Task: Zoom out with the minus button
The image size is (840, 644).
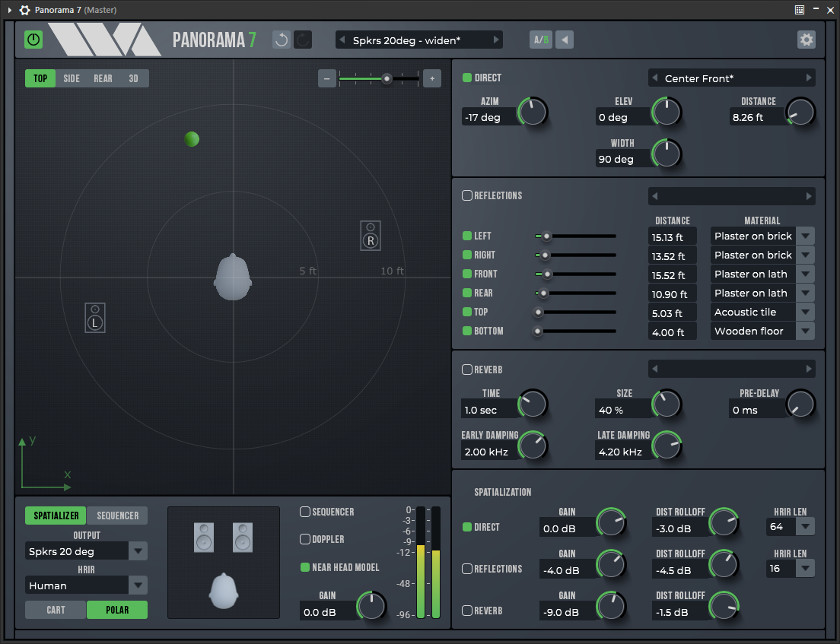Action: click(x=326, y=78)
